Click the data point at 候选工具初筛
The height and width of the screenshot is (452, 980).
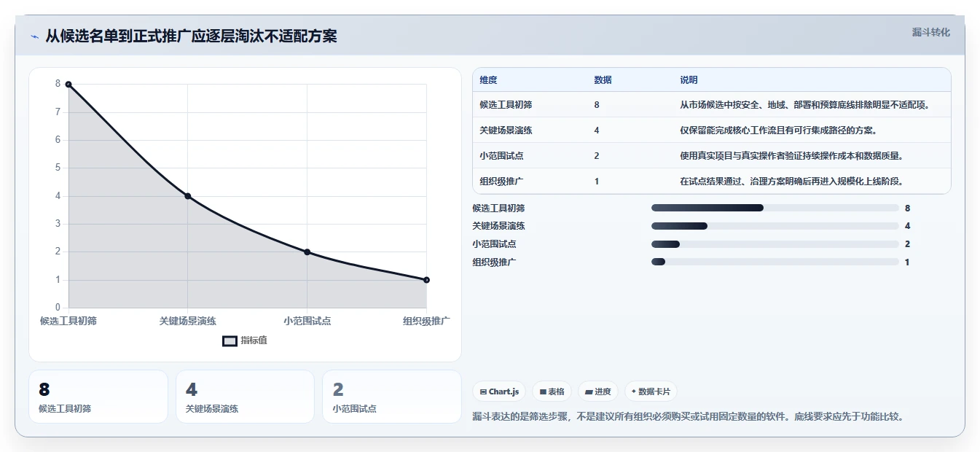[68, 85]
